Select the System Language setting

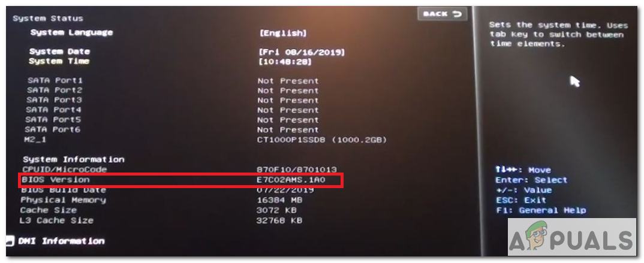pos(71,32)
